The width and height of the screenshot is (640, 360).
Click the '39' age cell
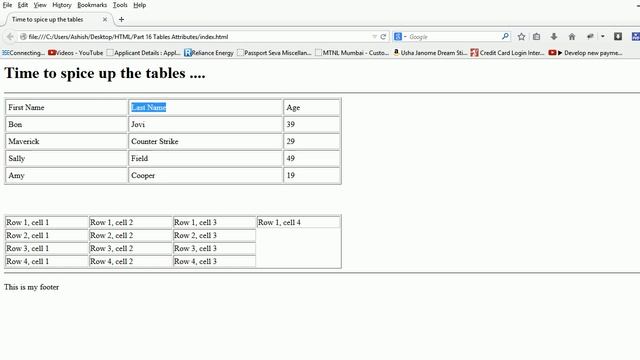coord(312,124)
